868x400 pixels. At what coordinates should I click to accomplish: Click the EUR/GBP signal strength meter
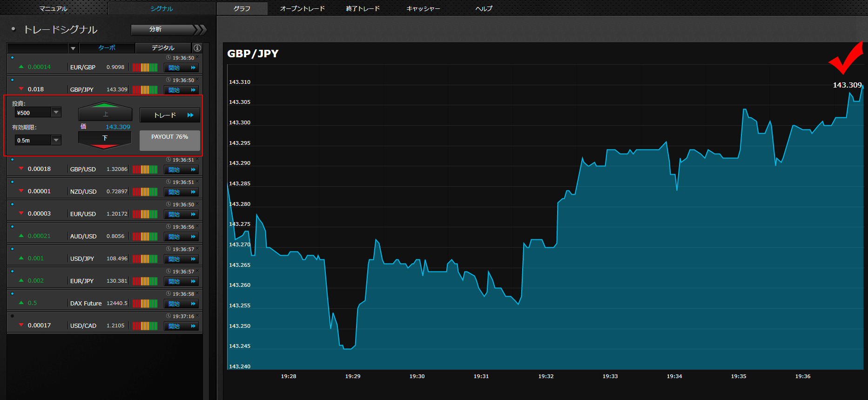click(145, 67)
